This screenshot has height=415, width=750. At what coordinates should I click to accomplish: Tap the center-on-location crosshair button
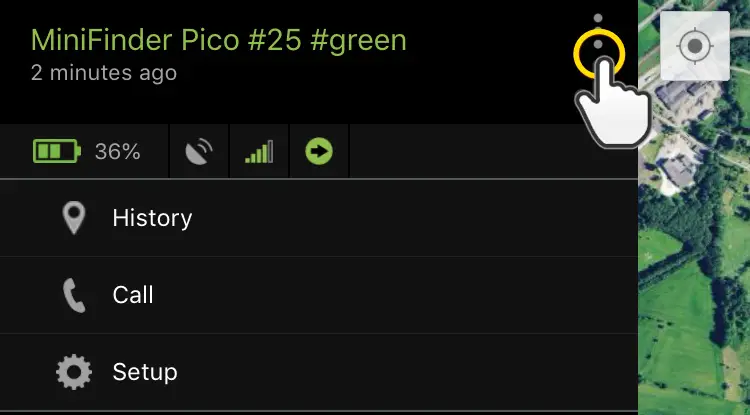pyautogui.click(x=694, y=46)
